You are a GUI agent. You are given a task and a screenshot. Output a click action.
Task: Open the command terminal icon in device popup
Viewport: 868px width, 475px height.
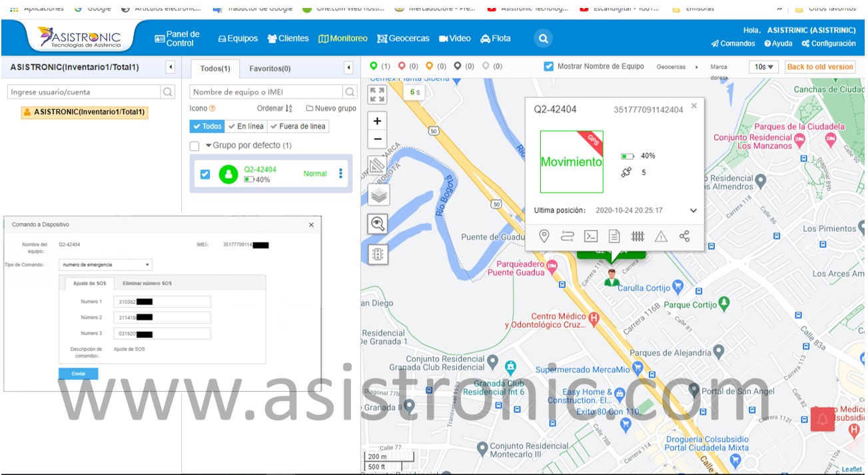click(x=590, y=236)
